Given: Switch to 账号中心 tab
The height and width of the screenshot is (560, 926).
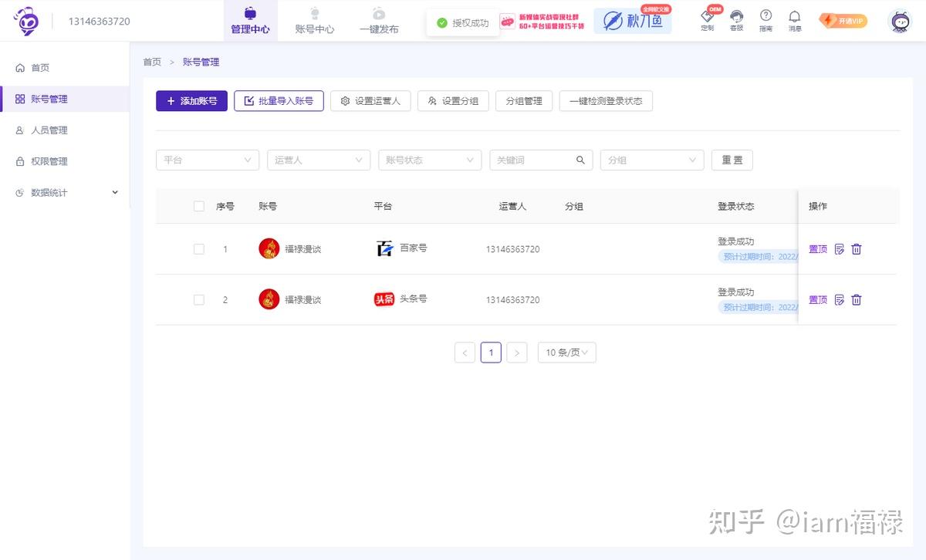Looking at the screenshot, I should click(315, 21).
